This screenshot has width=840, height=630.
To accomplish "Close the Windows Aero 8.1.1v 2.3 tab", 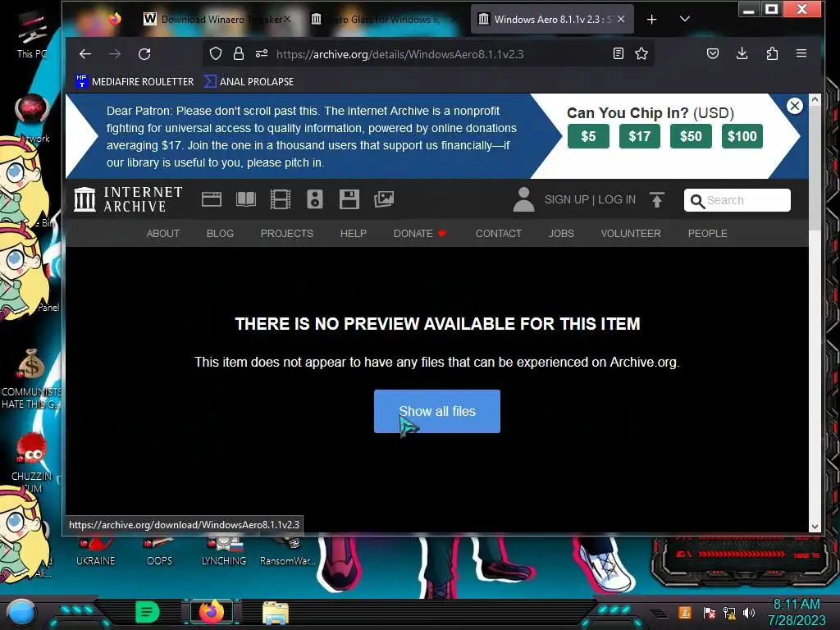I will [x=621, y=20].
